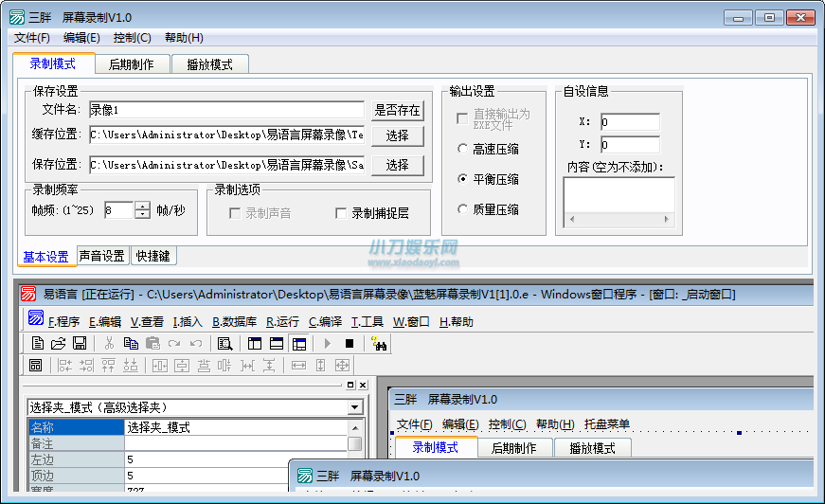Switch to the 后期制作 tab in top window
This screenshot has width=825, height=504.
coord(132,64)
